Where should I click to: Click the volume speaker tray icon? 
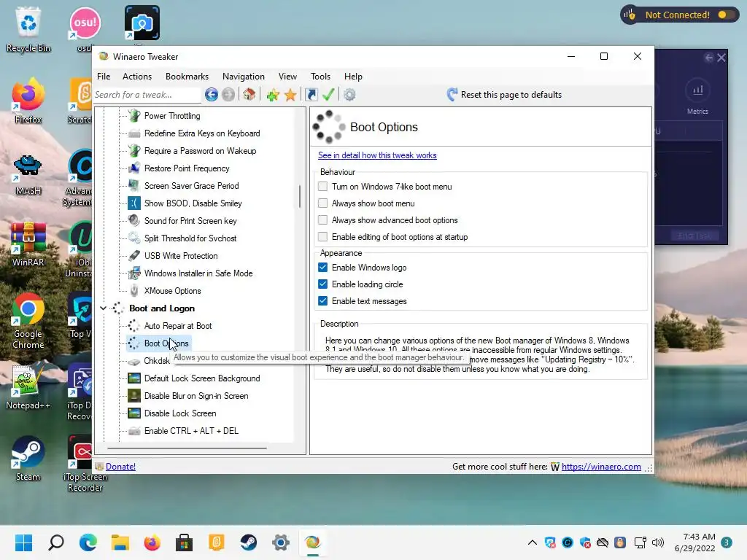tap(657, 542)
